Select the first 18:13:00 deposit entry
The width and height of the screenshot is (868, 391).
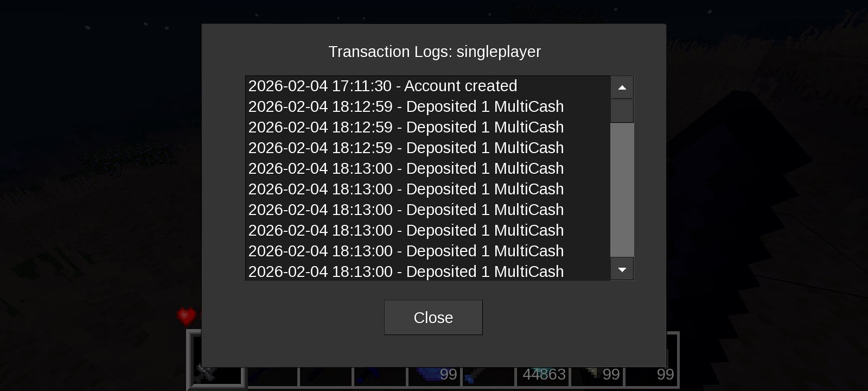point(427,168)
